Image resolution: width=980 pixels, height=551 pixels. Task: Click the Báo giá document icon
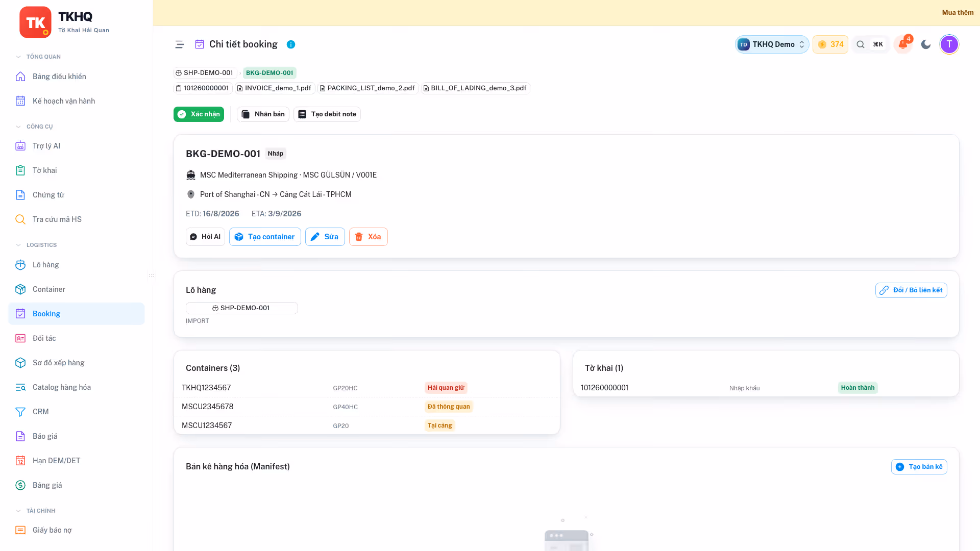point(20,436)
